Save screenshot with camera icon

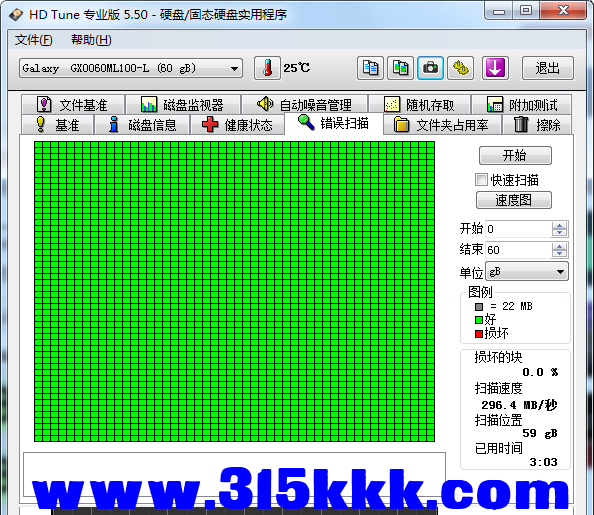pos(430,68)
